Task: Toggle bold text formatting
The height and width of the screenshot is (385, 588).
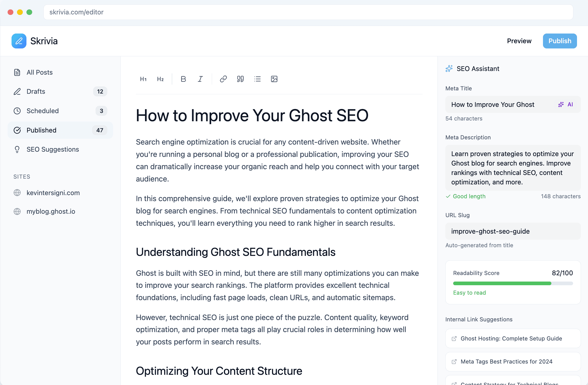Action: pos(183,79)
